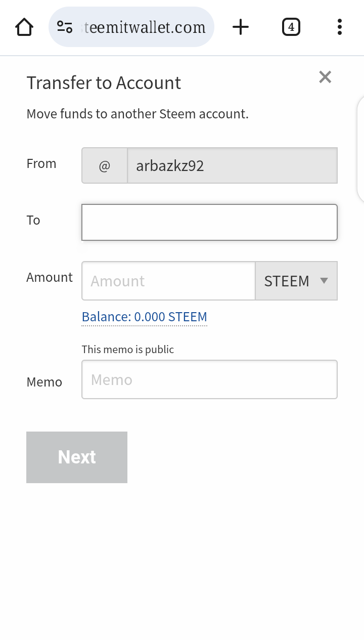Click the "This memo is public" note

(x=128, y=349)
